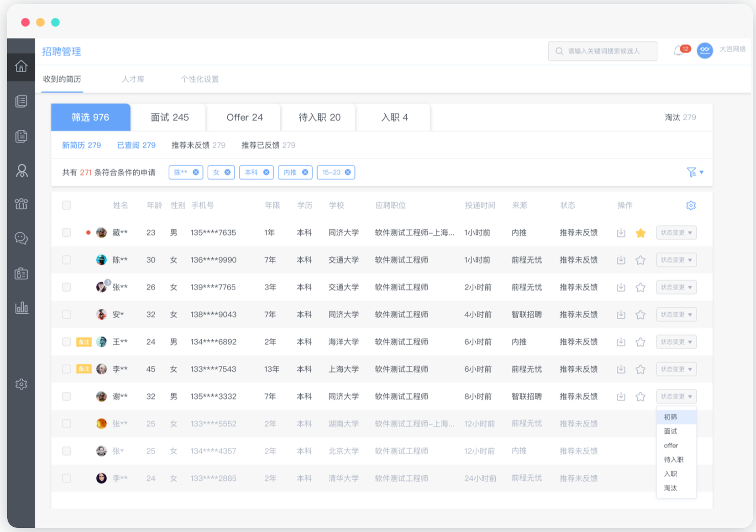Remove the 15-23 age filter tag
Viewport: 756px width, 532px height.
click(x=348, y=172)
